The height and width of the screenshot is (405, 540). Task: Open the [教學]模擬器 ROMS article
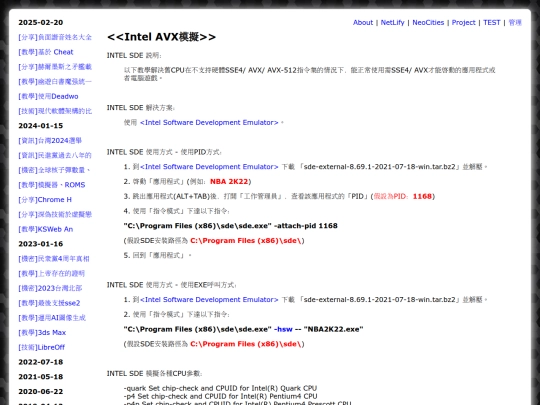coord(52,185)
